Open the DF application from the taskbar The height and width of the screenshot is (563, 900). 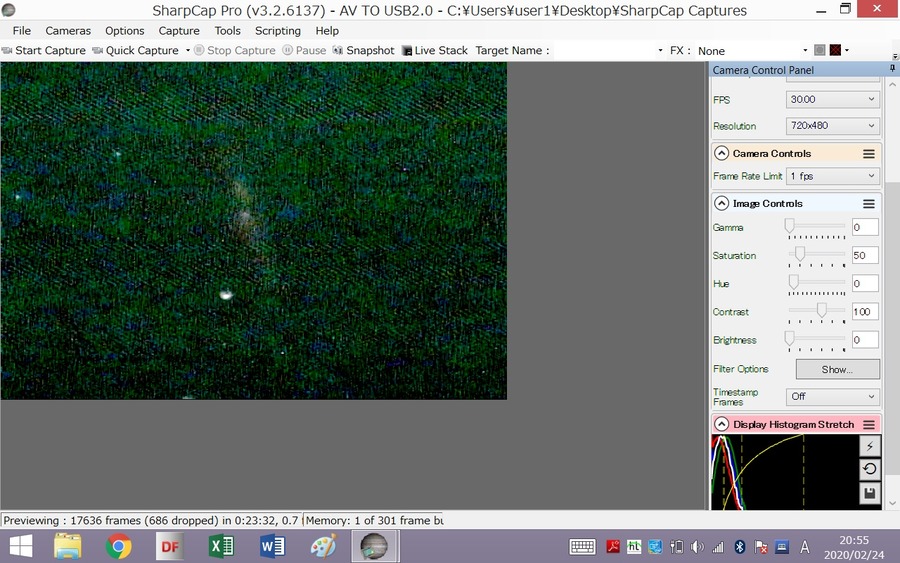[170, 546]
